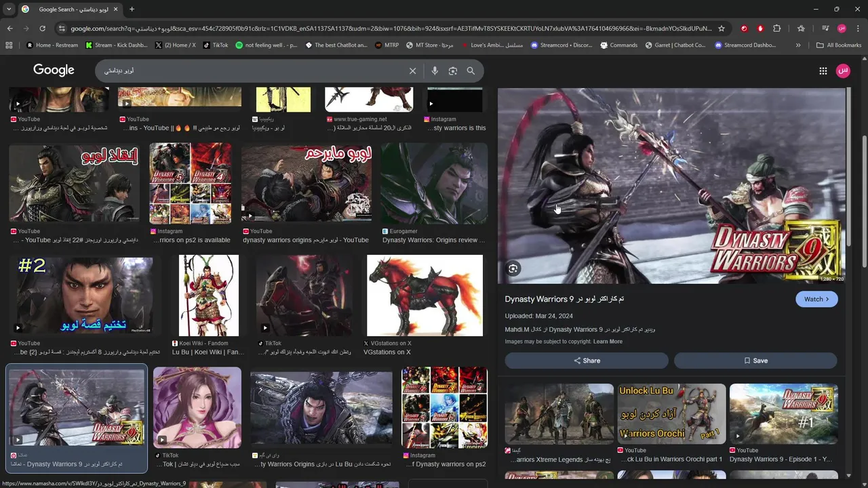The height and width of the screenshot is (488, 868).
Task: Search inside preview image with Lens icon
Action: 513,268
